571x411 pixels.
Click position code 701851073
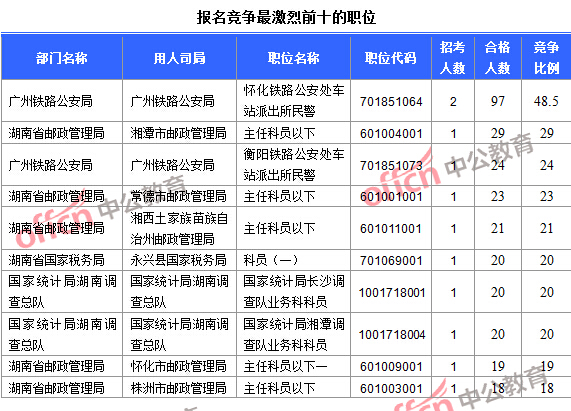pos(391,166)
